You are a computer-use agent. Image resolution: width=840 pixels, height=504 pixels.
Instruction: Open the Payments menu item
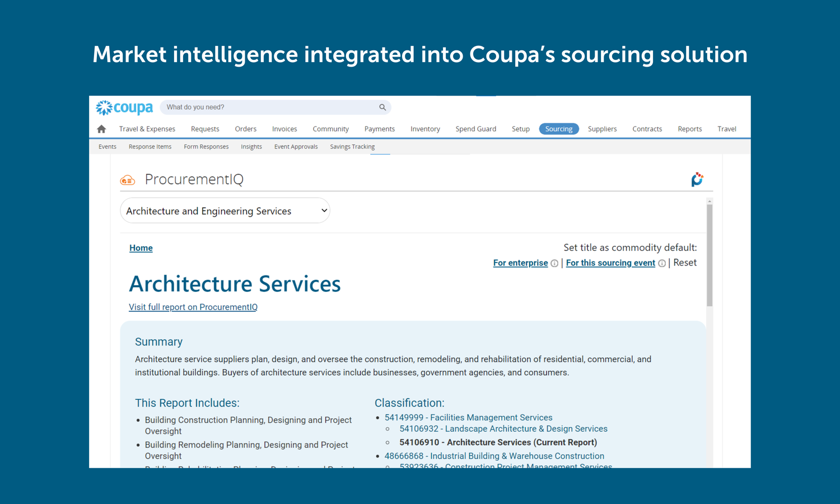coord(380,129)
